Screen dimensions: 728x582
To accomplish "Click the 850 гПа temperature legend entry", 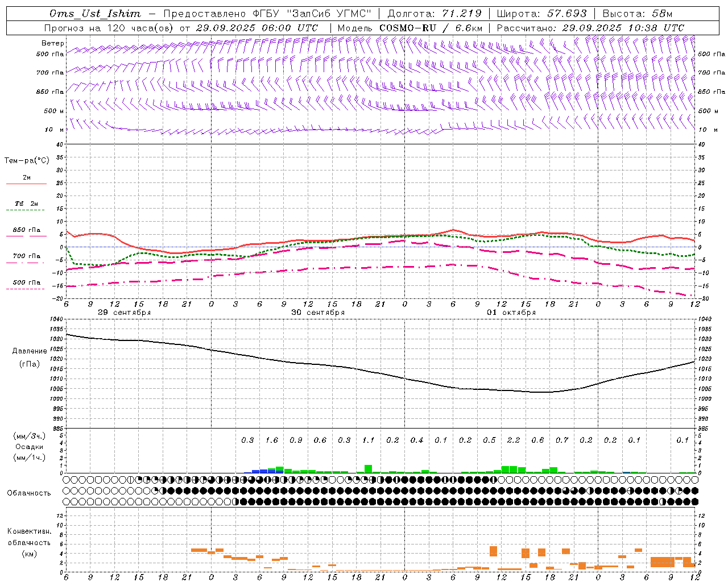I will pos(27,230).
